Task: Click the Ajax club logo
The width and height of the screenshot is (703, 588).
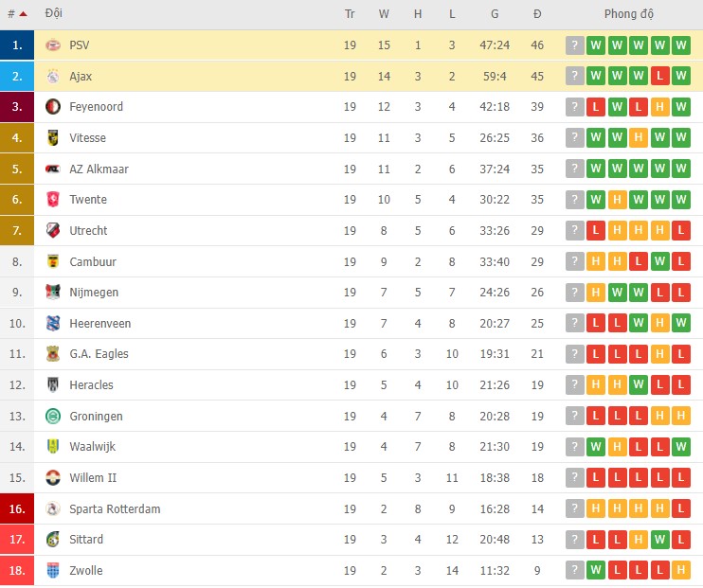Action: coord(53,77)
